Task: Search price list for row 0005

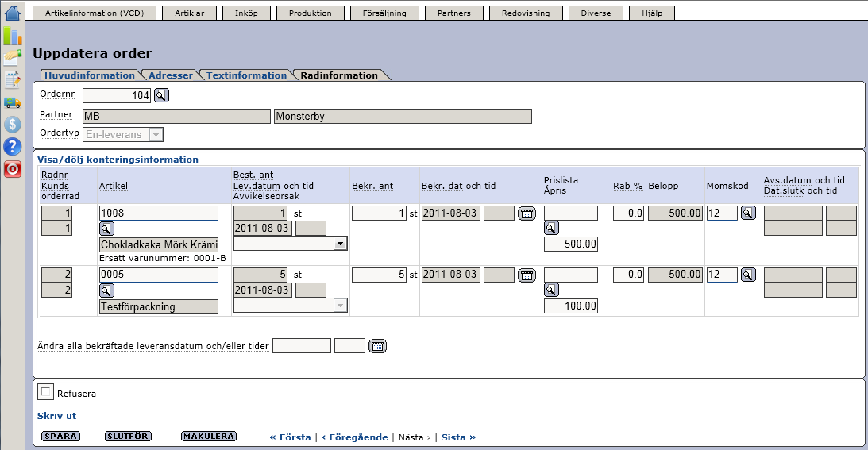Action: pyautogui.click(x=551, y=290)
